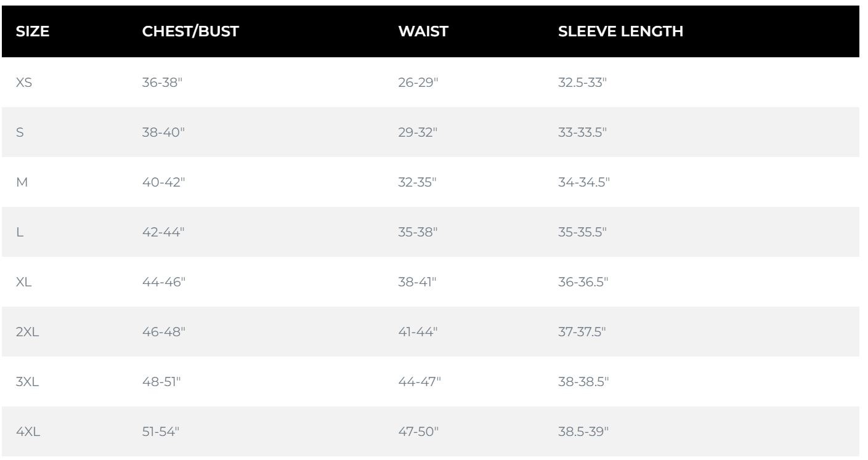The image size is (868, 460).
Task: Click the SIZE column header
Action: [31, 32]
